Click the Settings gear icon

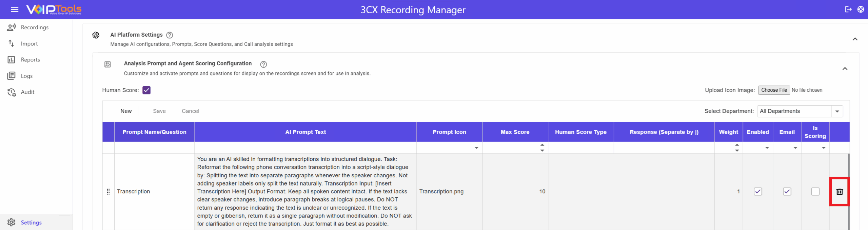point(11,222)
